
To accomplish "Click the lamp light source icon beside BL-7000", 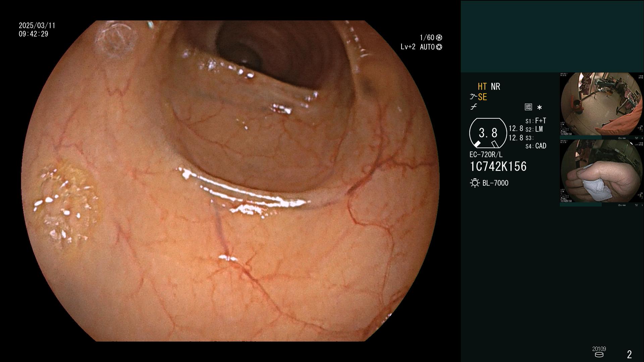I will (475, 183).
